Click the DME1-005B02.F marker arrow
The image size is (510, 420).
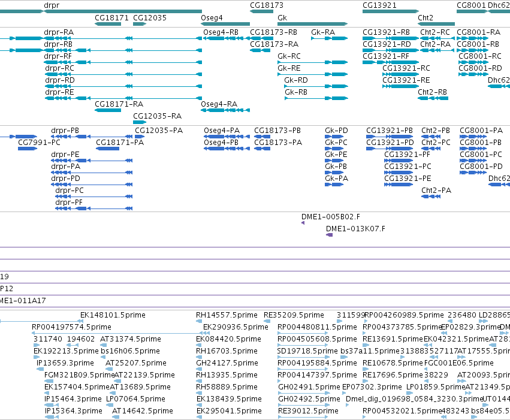coord(303,223)
